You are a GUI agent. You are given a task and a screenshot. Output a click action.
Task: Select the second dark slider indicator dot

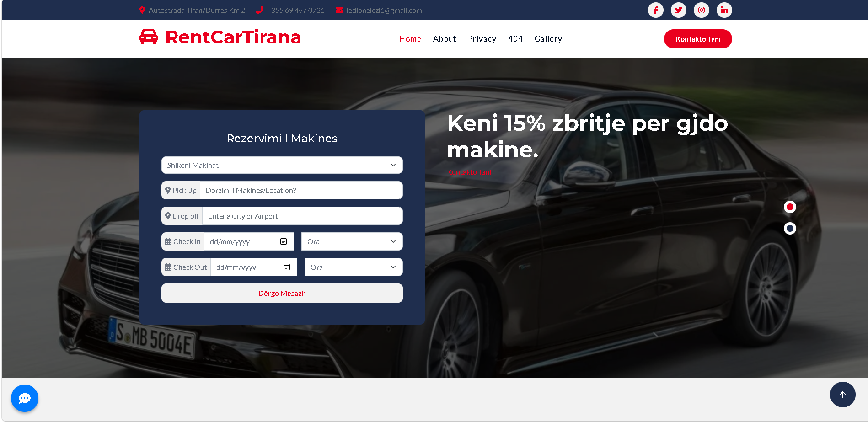pyautogui.click(x=790, y=228)
